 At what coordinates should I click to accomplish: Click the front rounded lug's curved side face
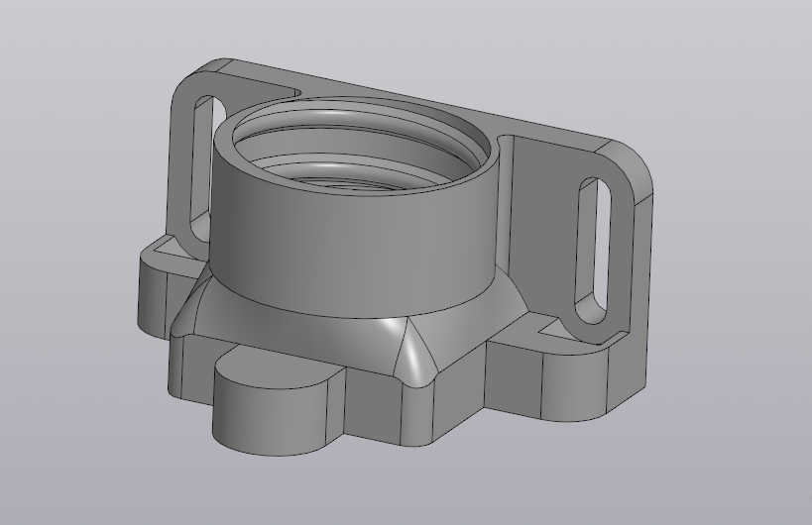[x=260, y=416]
